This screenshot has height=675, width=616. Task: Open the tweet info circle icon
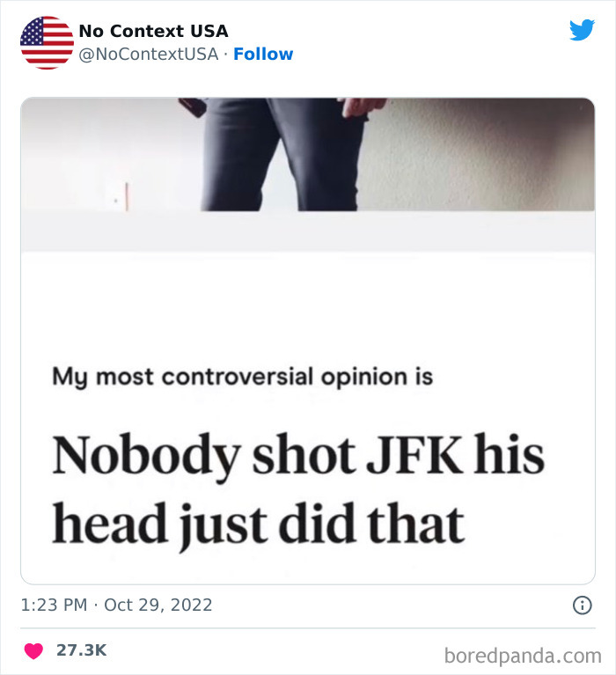pyautogui.click(x=582, y=605)
